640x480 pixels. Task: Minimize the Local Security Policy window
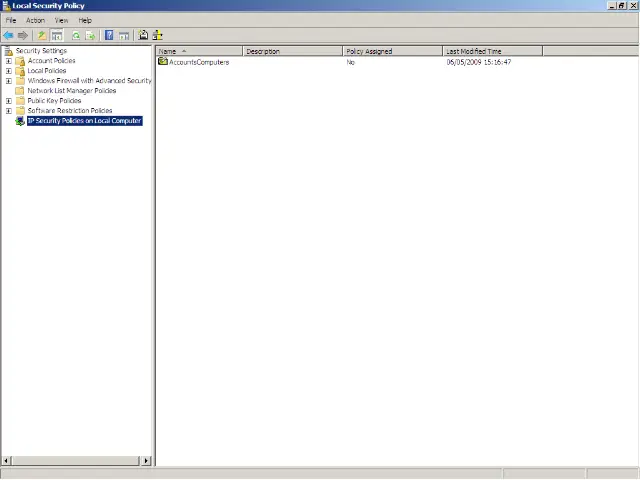pyautogui.click(x=611, y=6)
